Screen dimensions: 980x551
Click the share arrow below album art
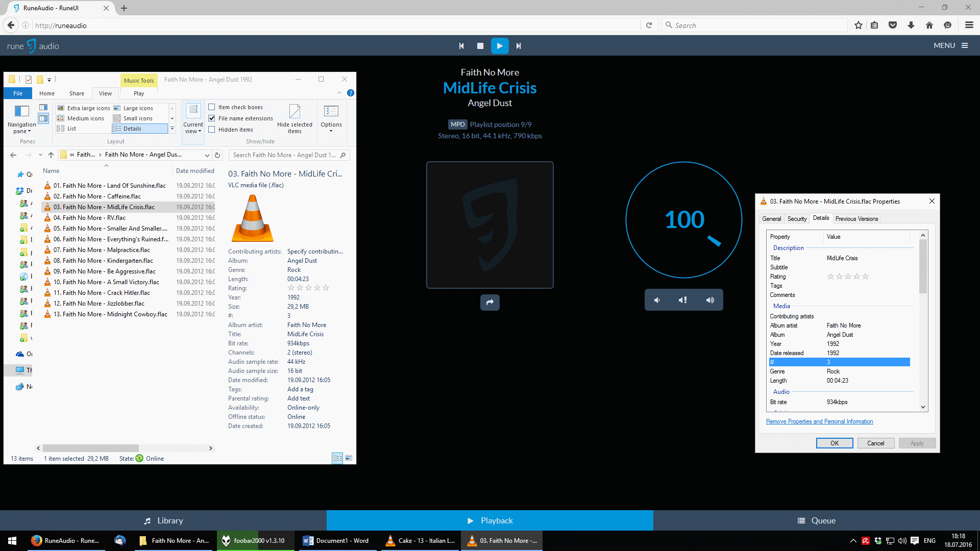[x=490, y=303]
